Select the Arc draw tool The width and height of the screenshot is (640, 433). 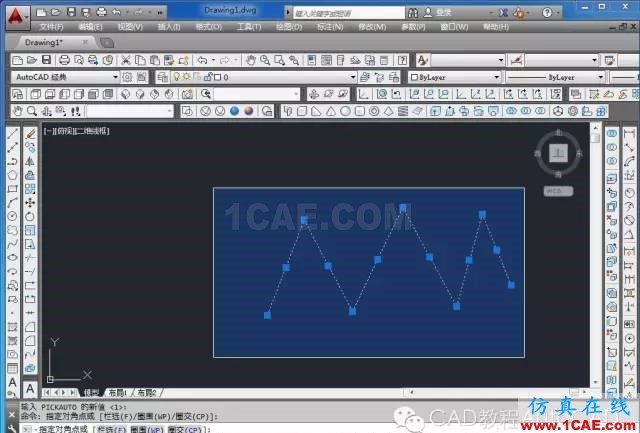[13, 202]
